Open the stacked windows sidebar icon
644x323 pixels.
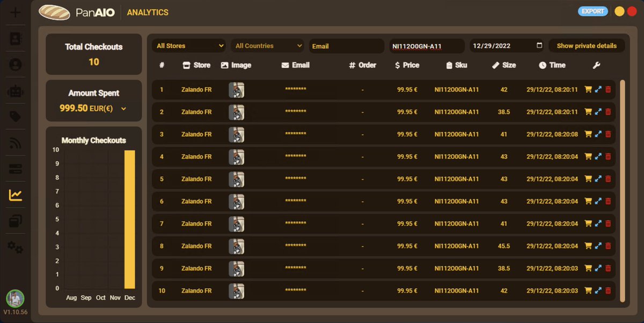click(x=16, y=221)
